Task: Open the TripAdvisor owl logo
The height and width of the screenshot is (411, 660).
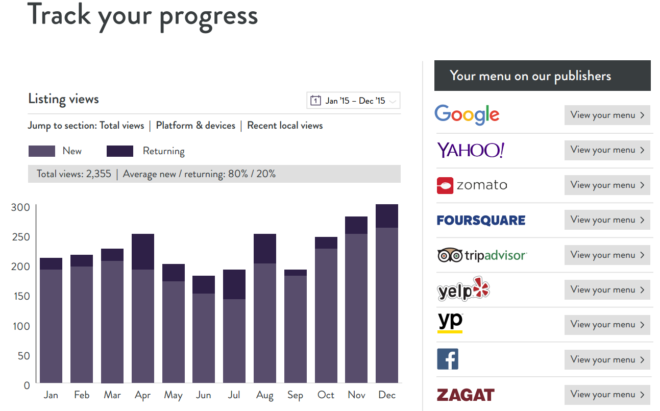Action: tap(450, 255)
